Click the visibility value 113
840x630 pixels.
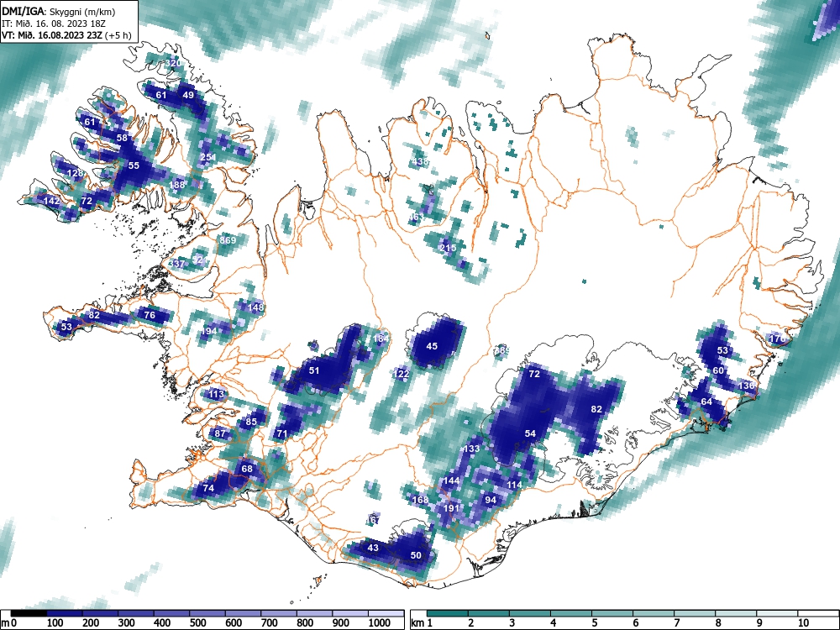pos(217,394)
